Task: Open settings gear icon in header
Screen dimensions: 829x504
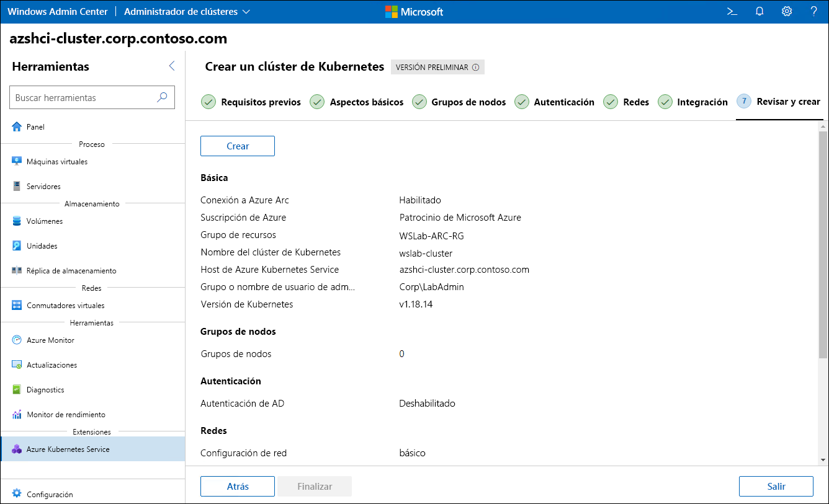Action: (787, 12)
